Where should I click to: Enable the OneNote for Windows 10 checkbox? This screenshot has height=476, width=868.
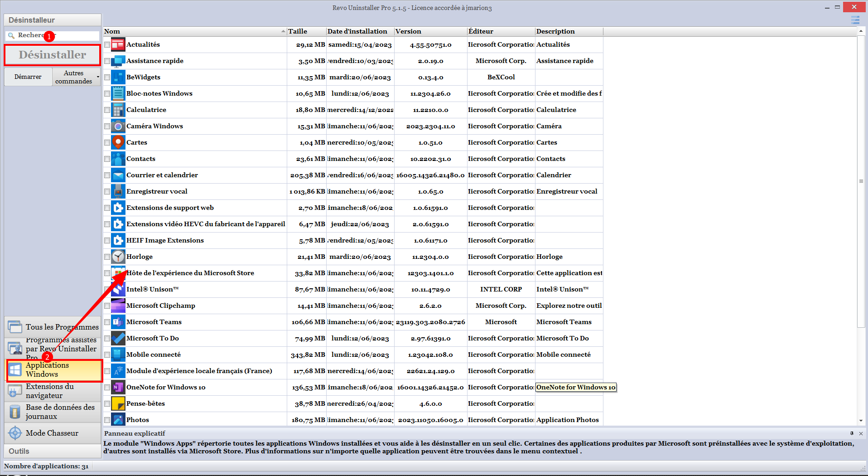click(107, 388)
